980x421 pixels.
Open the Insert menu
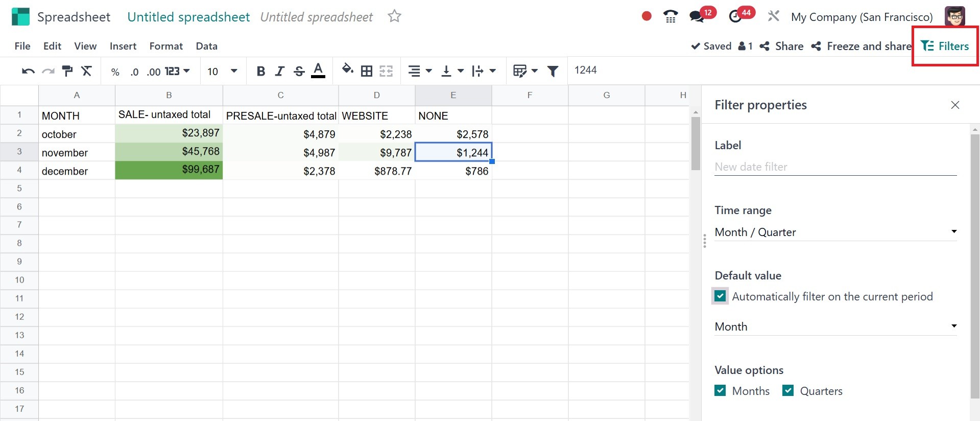click(123, 46)
